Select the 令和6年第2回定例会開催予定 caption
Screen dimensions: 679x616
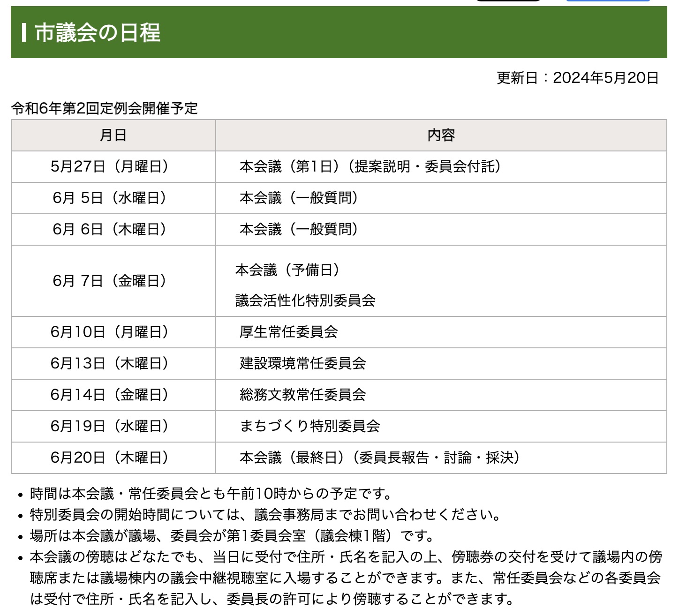click(105, 108)
